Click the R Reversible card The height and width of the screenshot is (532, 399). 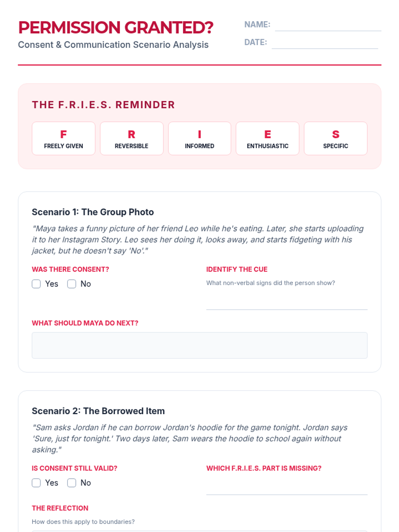132,139
